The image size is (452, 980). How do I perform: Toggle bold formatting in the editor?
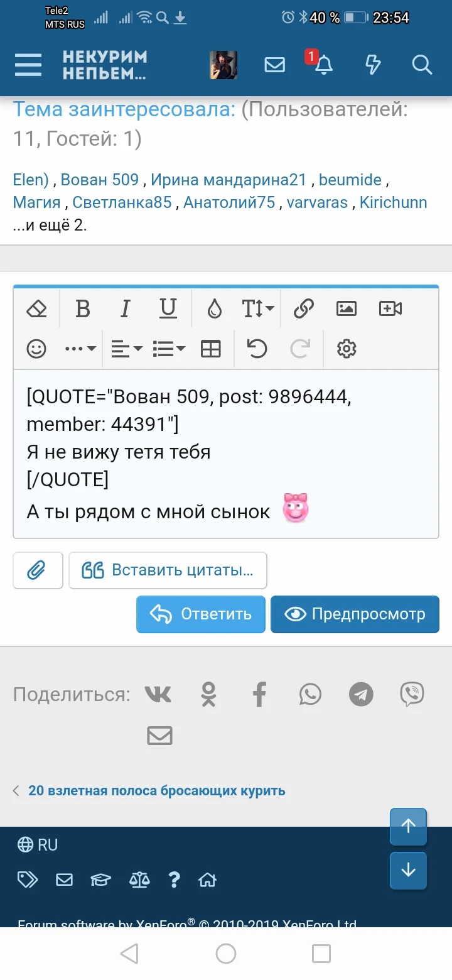pyautogui.click(x=82, y=308)
